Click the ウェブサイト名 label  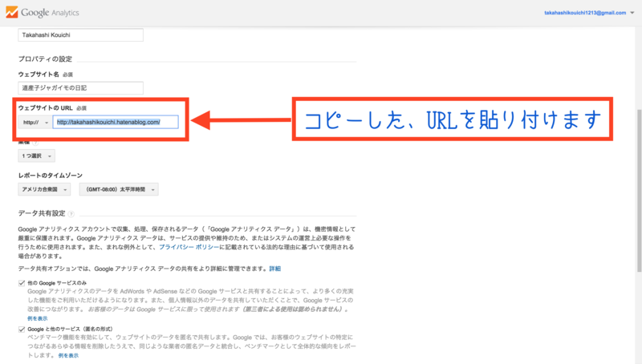point(39,74)
